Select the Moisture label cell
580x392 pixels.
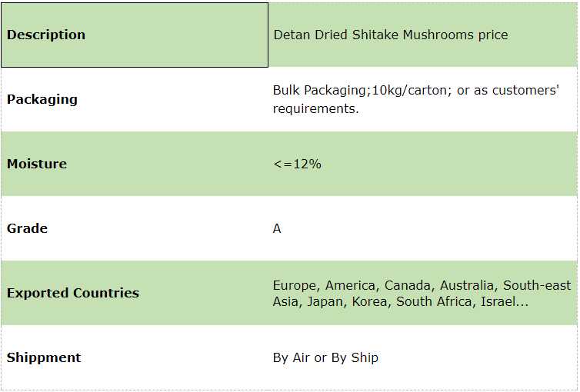point(134,164)
